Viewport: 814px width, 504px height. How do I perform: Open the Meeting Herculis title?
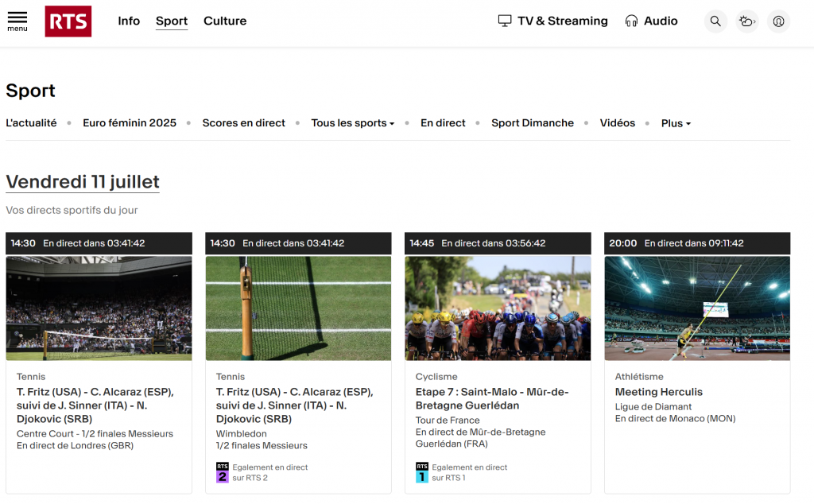click(659, 392)
